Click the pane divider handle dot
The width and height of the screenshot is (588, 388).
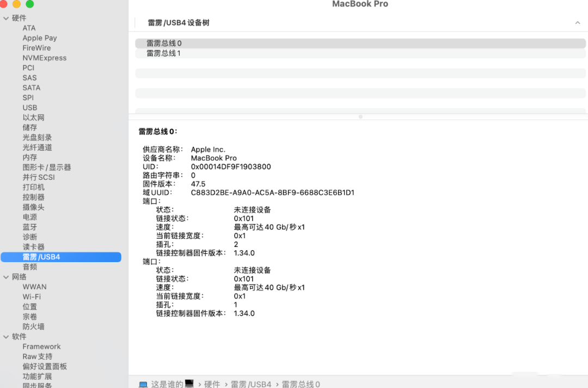click(x=360, y=117)
